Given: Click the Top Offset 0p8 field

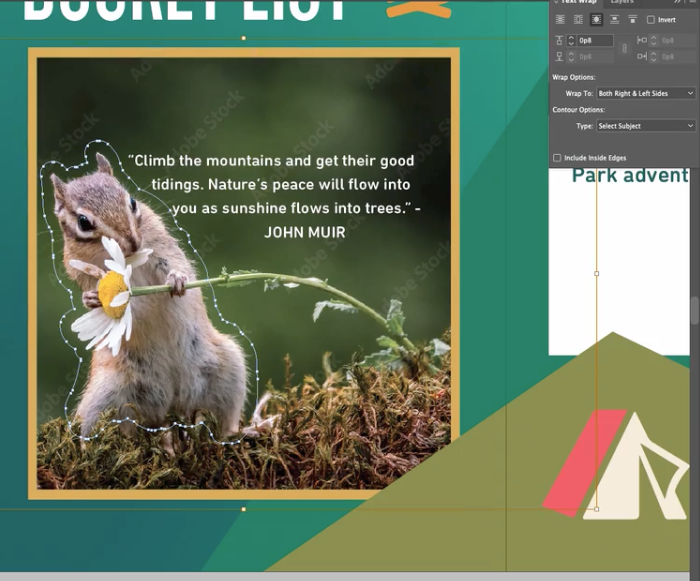Looking at the screenshot, I should (595, 41).
